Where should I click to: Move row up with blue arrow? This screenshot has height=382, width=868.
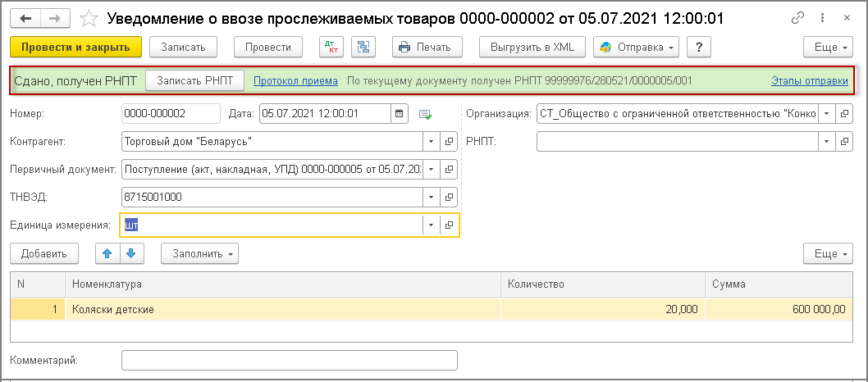point(107,253)
